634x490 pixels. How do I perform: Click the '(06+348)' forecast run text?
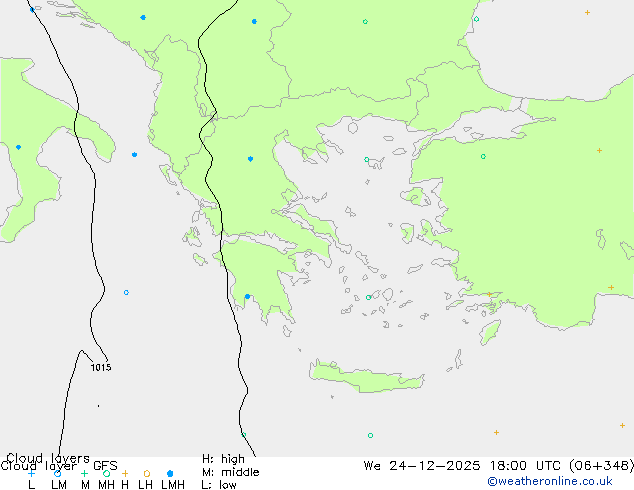(602, 466)
